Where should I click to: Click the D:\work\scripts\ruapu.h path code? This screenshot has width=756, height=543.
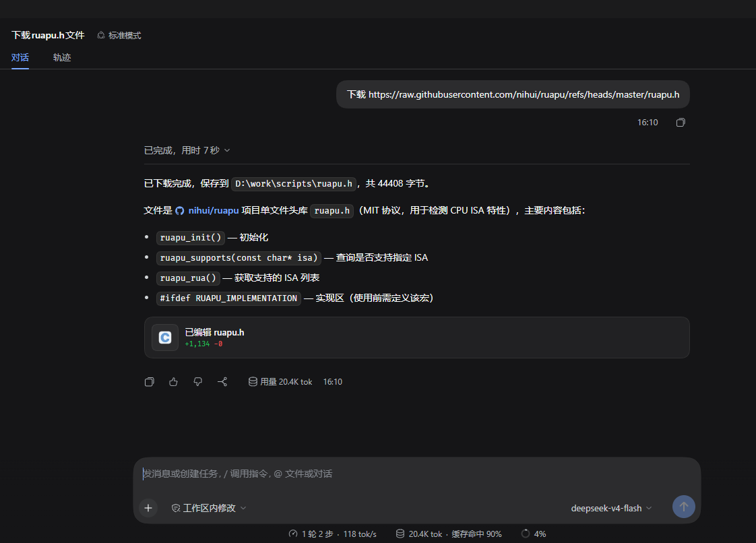tap(294, 184)
